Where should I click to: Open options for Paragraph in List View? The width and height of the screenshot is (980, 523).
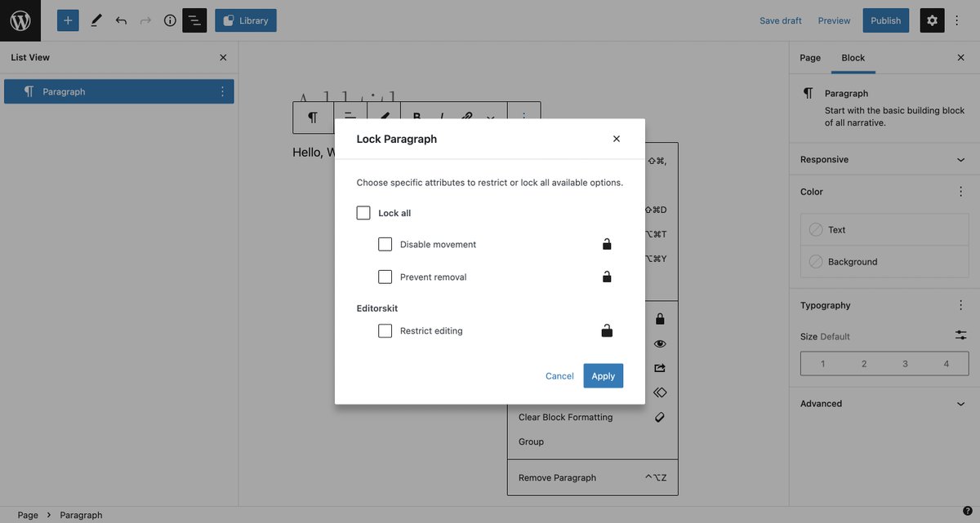pyautogui.click(x=222, y=91)
